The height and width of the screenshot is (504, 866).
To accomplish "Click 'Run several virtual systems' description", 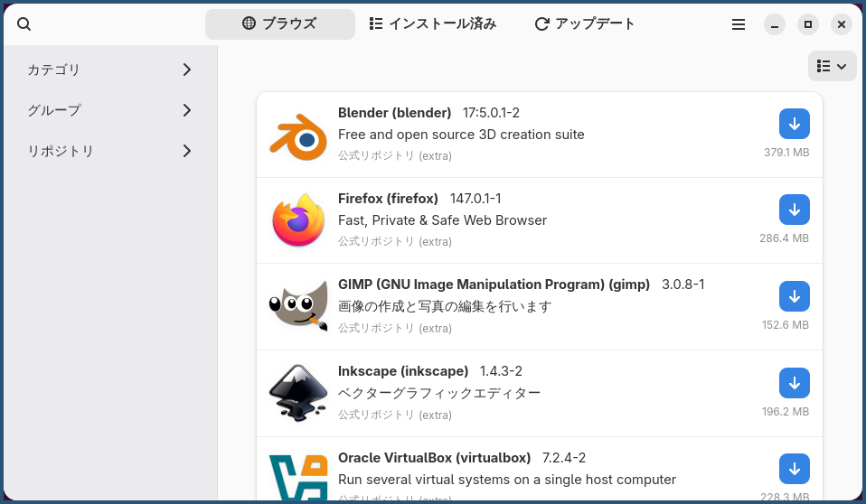I will [507, 479].
